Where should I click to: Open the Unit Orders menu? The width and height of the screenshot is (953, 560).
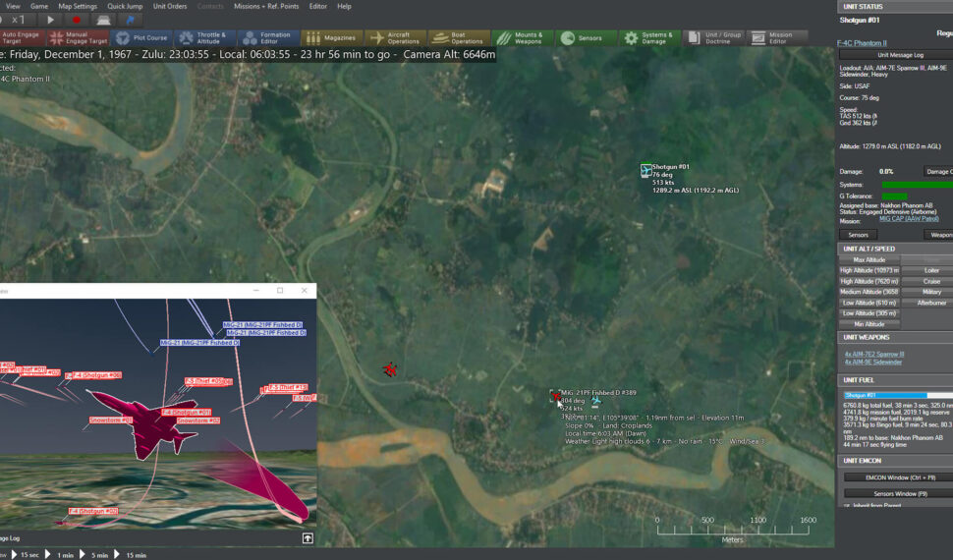tap(170, 6)
